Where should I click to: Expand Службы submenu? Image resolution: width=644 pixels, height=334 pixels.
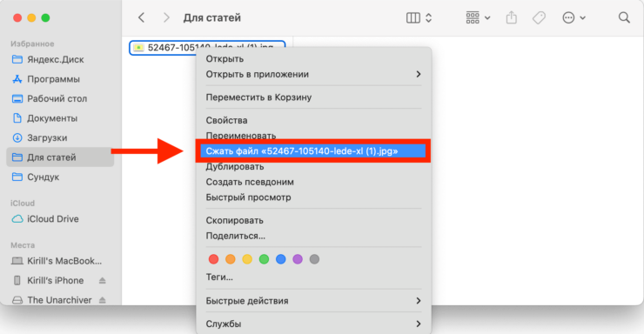pos(313,324)
